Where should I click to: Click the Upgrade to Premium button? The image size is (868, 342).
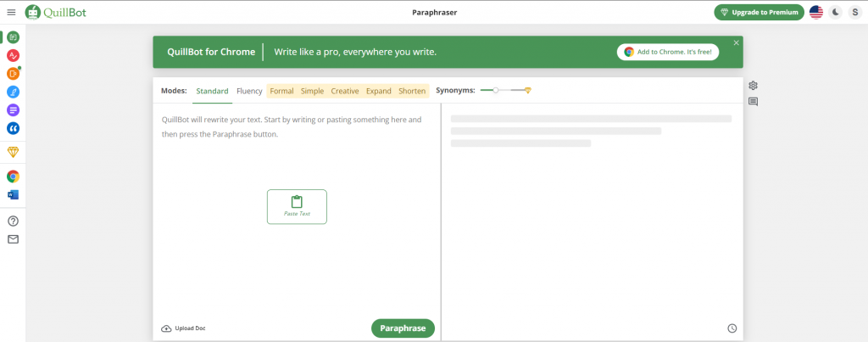click(759, 12)
